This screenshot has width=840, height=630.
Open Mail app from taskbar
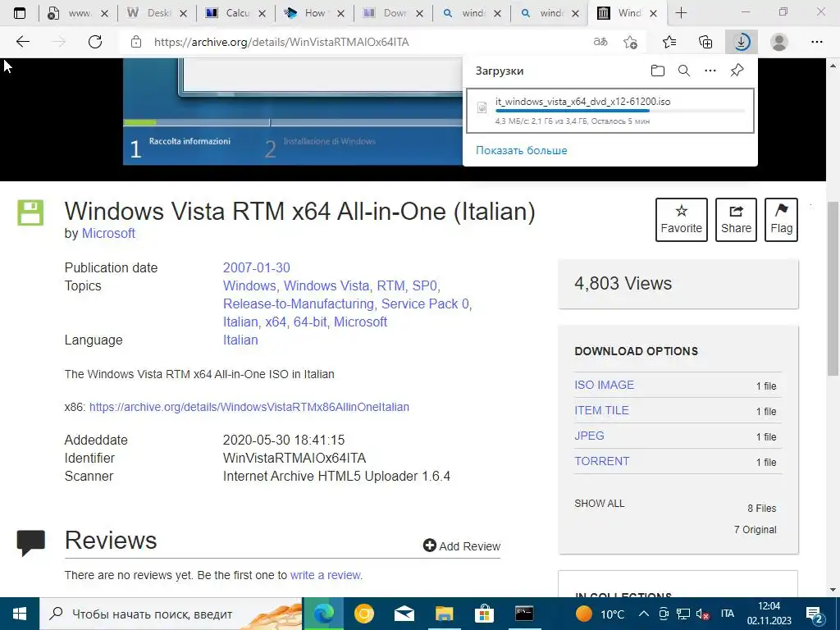[x=404, y=614]
